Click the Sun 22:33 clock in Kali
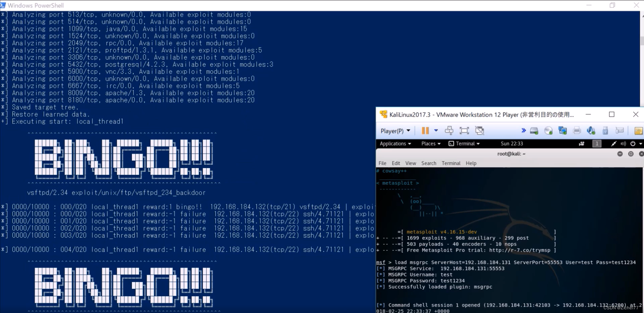Image resolution: width=644 pixels, height=313 pixels. click(512, 144)
